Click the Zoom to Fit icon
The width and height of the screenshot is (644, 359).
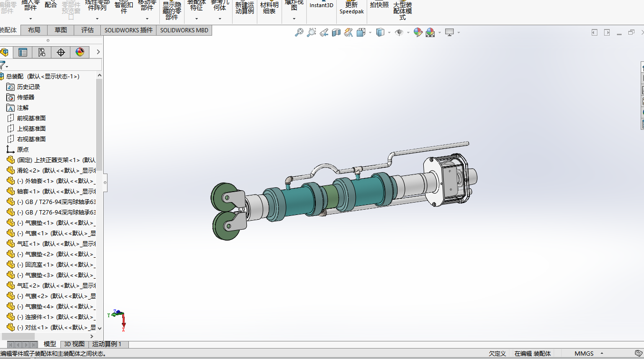[x=299, y=32]
